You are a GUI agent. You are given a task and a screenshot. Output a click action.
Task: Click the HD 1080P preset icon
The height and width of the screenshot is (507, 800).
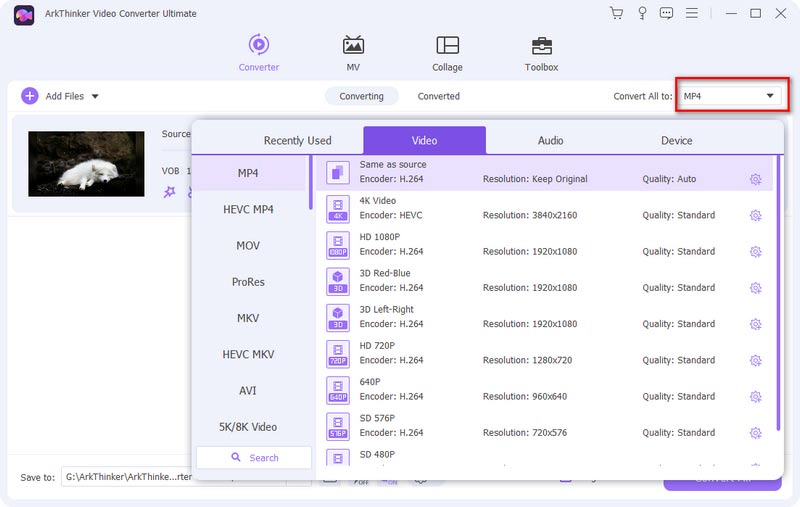coord(338,245)
